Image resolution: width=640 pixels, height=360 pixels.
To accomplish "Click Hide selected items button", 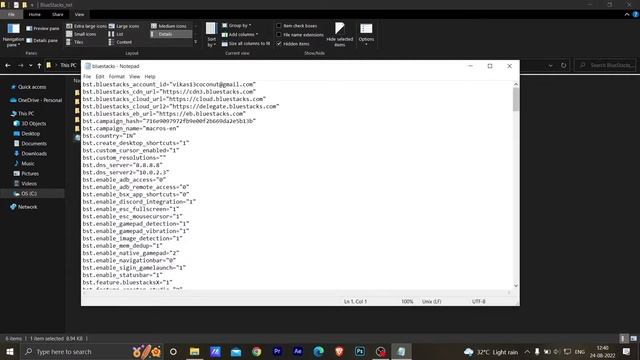I will point(340,35).
